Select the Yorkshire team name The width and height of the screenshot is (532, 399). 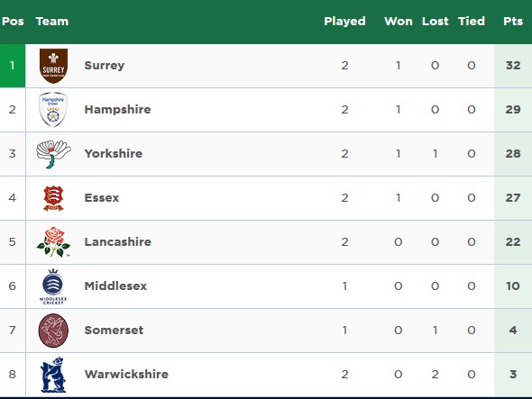point(114,154)
